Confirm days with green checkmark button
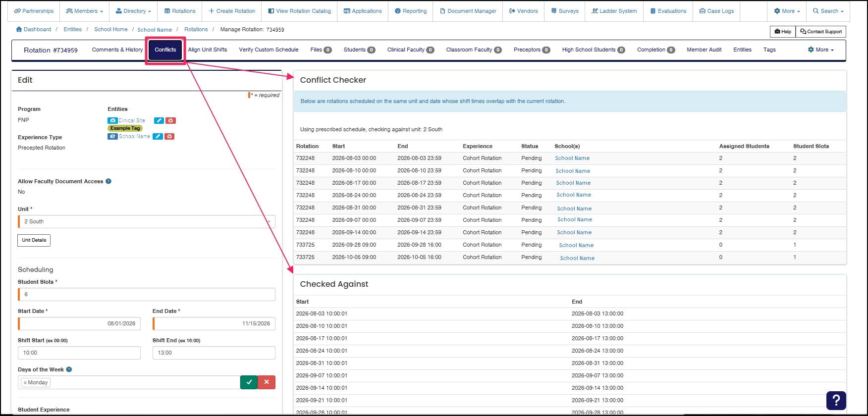Screen dimensions: 868x416 click(x=249, y=382)
